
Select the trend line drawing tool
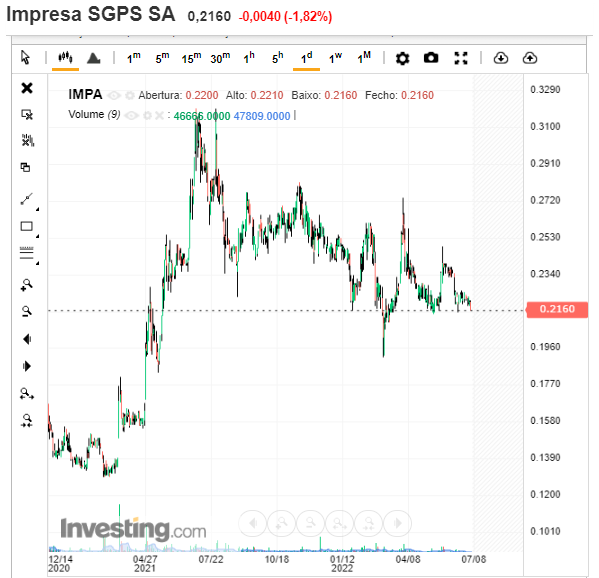pyautogui.click(x=26, y=199)
